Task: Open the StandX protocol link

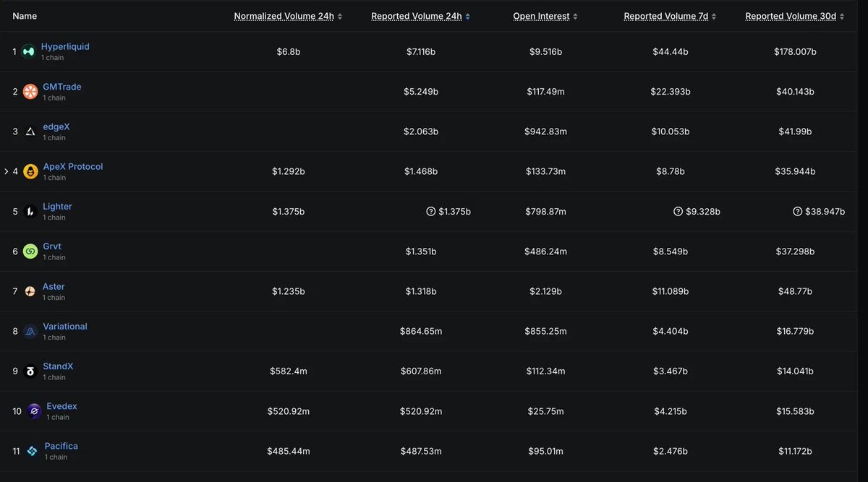Action: point(58,366)
